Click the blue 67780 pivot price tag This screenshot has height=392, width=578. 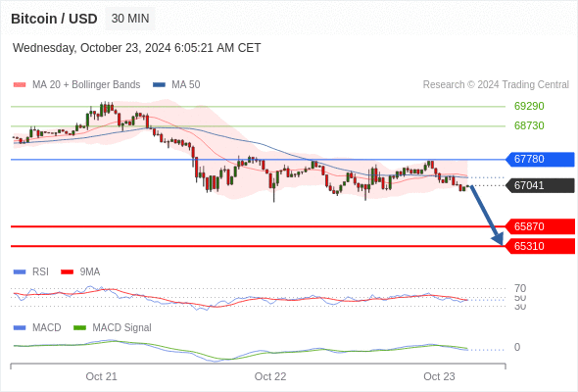[x=540, y=160]
